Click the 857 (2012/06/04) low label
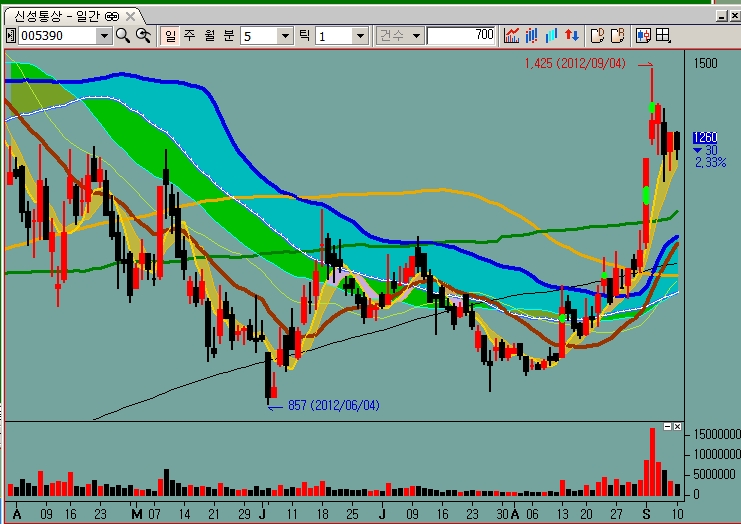Viewport: 741px width, 524px height. [334, 405]
